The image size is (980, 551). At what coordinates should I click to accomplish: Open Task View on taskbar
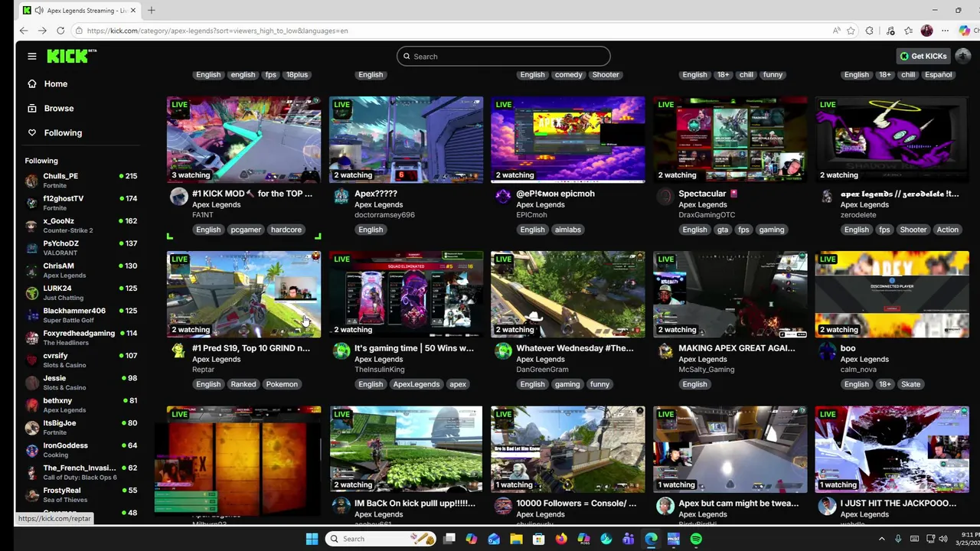pos(449,539)
